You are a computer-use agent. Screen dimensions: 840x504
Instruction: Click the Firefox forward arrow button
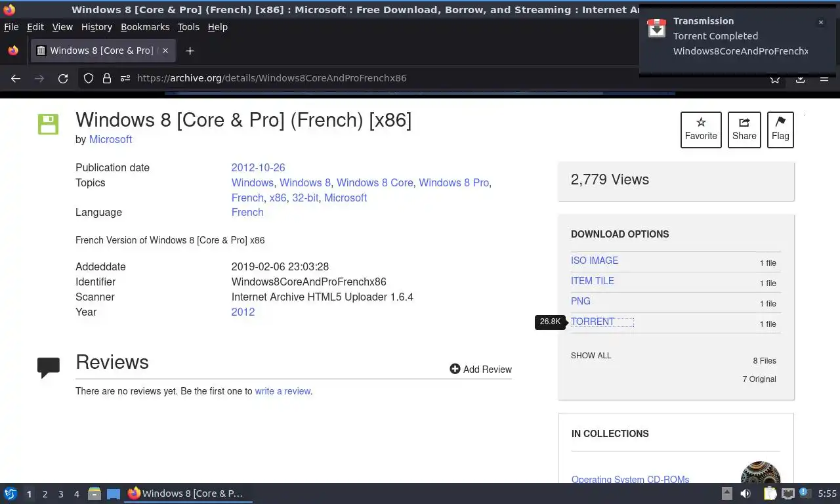[39, 78]
